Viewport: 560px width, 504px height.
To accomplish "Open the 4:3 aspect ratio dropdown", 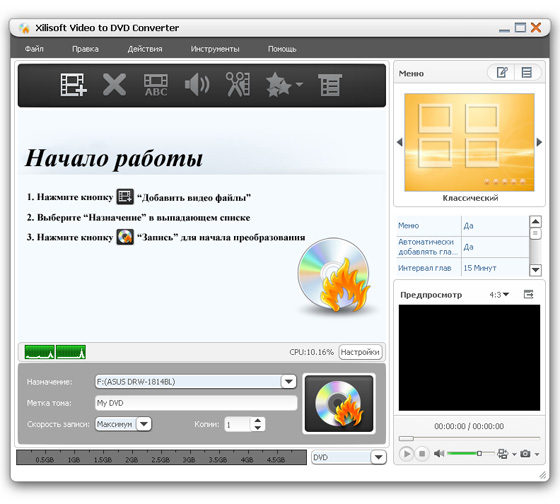I will (499, 295).
